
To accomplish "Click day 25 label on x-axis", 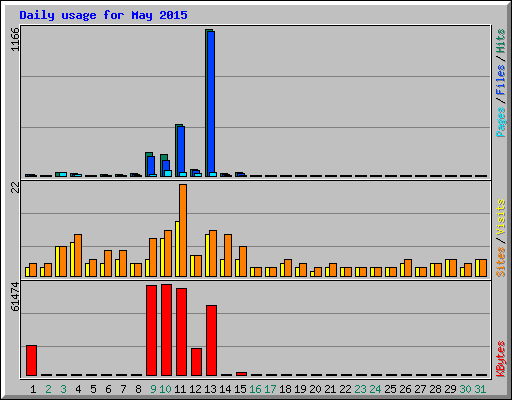I will coord(390,389).
